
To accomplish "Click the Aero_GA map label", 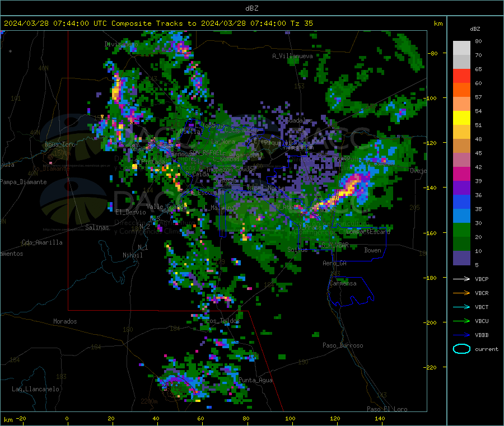I will point(335,264).
